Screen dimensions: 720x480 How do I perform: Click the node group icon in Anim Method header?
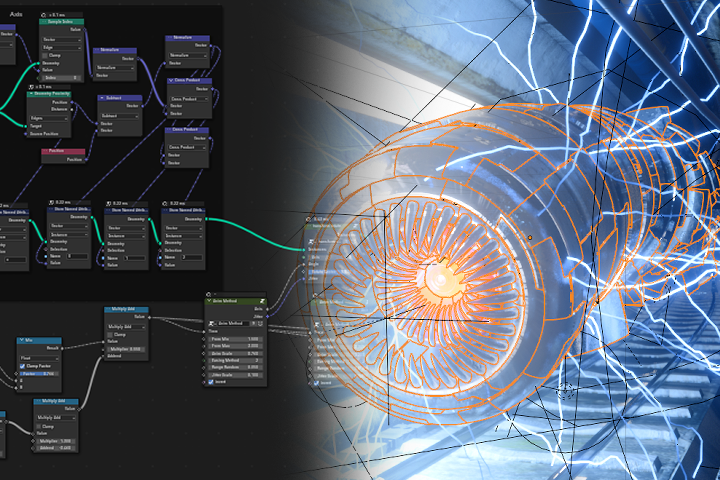click(262, 301)
